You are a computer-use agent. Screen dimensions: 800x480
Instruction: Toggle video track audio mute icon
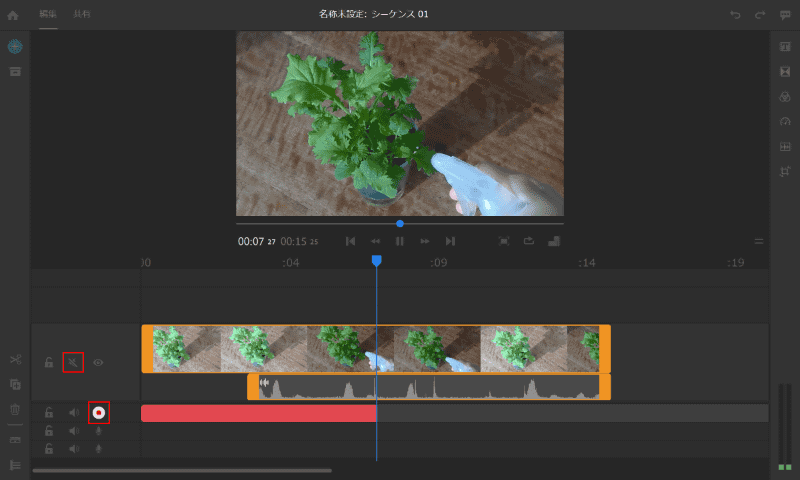pyautogui.click(x=73, y=362)
